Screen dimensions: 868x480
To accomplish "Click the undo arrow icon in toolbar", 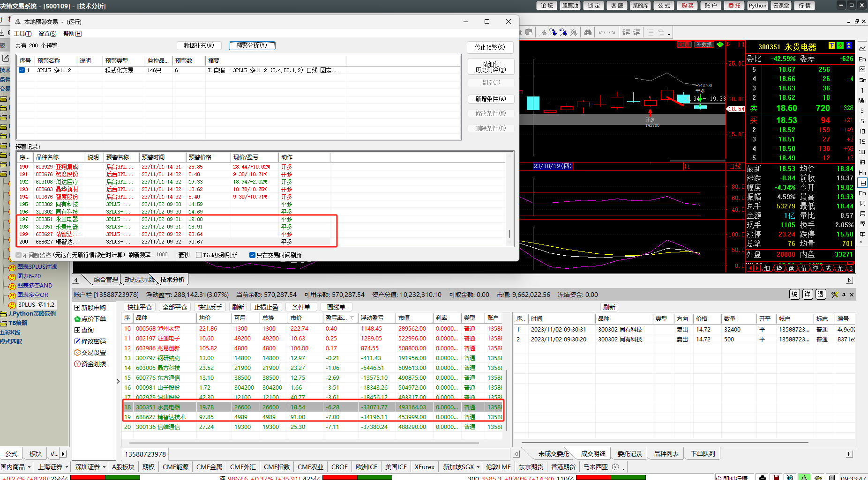I will click(x=602, y=32).
